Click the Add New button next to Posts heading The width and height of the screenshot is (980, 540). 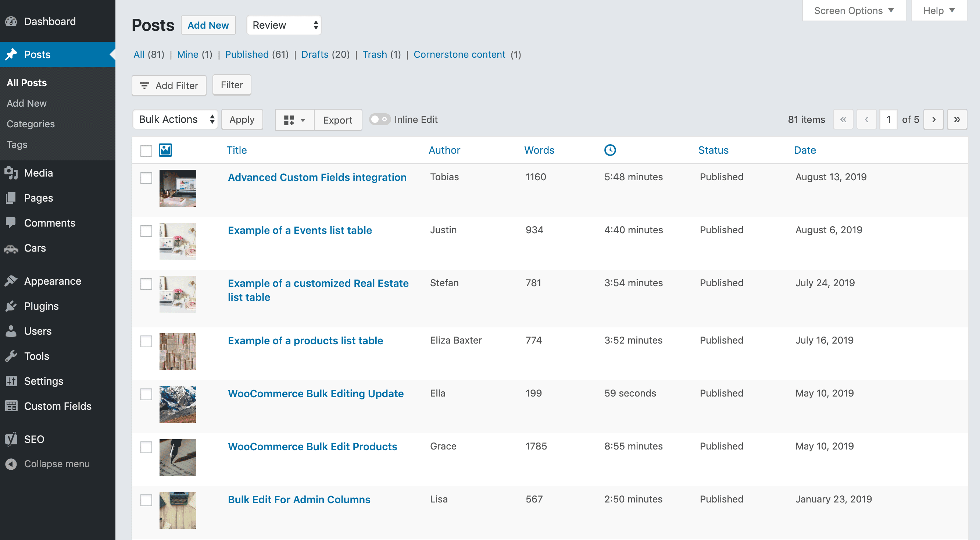pyautogui.click(x=208, y=25)
